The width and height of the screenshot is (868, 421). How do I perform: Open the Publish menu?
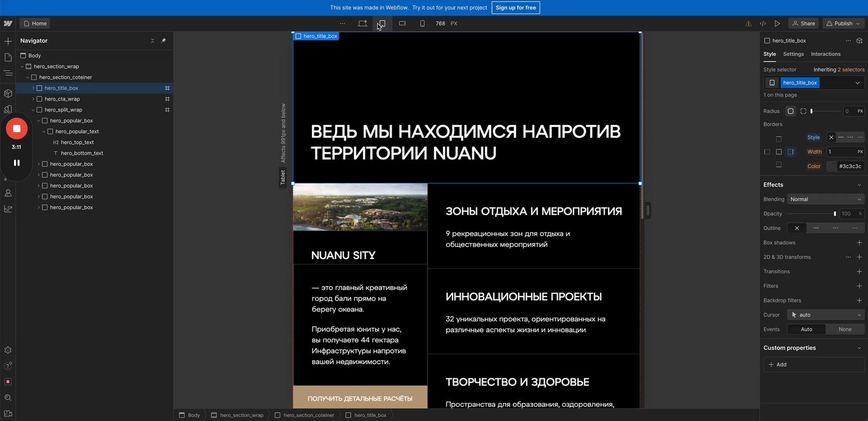[x=843, y=23]
